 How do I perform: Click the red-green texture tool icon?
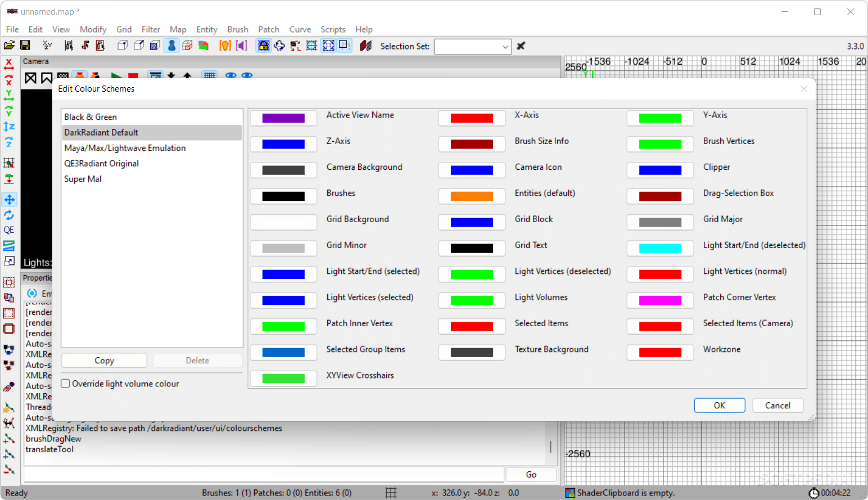click(x=204, y=46)
